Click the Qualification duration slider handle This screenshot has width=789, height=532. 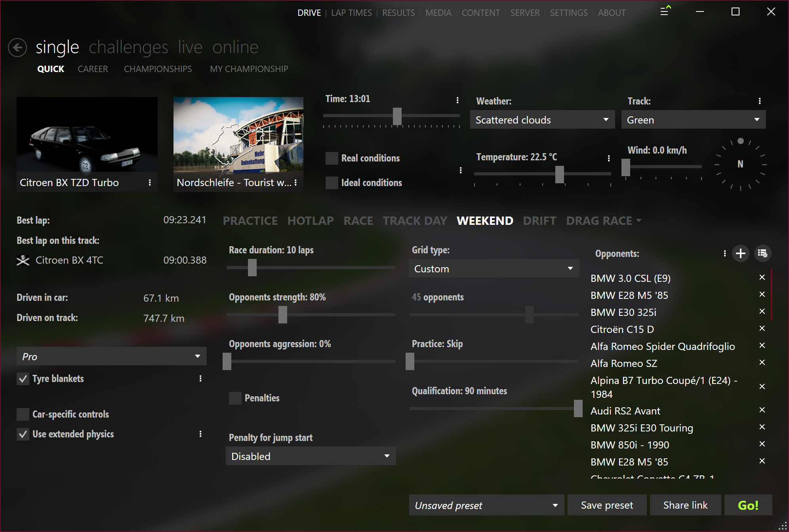coord(578,408)
